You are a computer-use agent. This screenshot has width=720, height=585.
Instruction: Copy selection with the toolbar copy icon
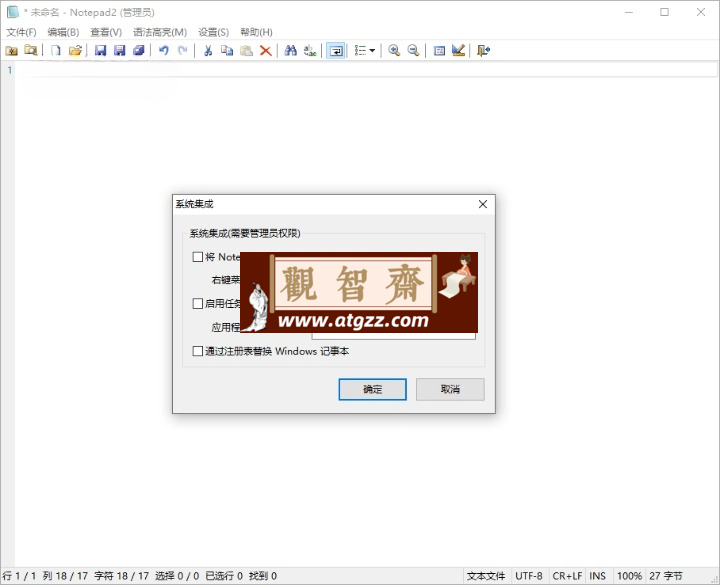(227, 51)
